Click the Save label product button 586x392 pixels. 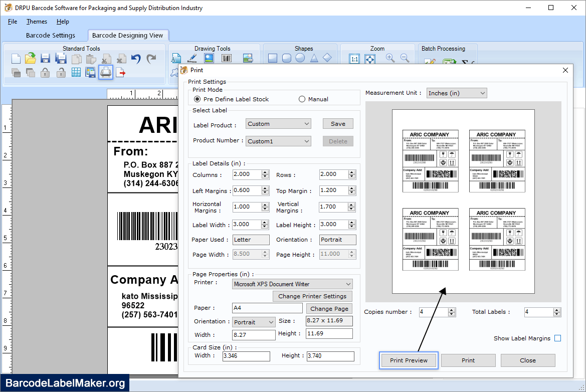(338, 124)
